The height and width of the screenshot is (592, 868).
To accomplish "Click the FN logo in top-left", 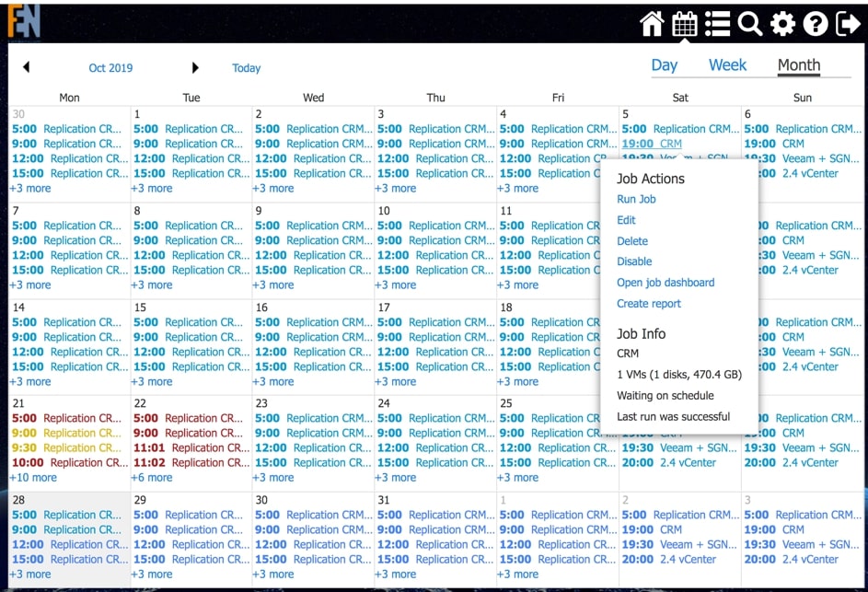I will (x=24, y=21).
